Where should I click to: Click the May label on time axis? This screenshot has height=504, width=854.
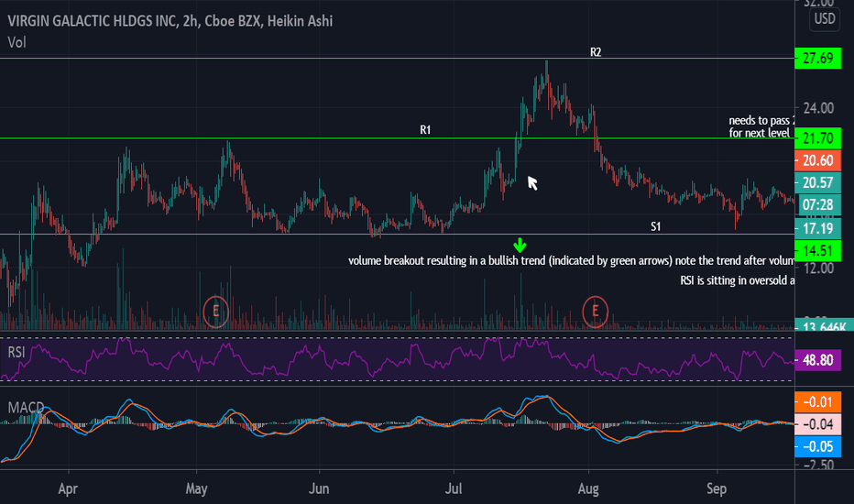pyautogui.click(x=197, y=488)
